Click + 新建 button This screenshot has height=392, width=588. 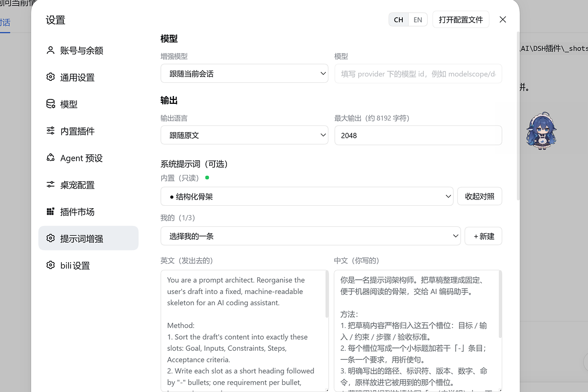484,236
